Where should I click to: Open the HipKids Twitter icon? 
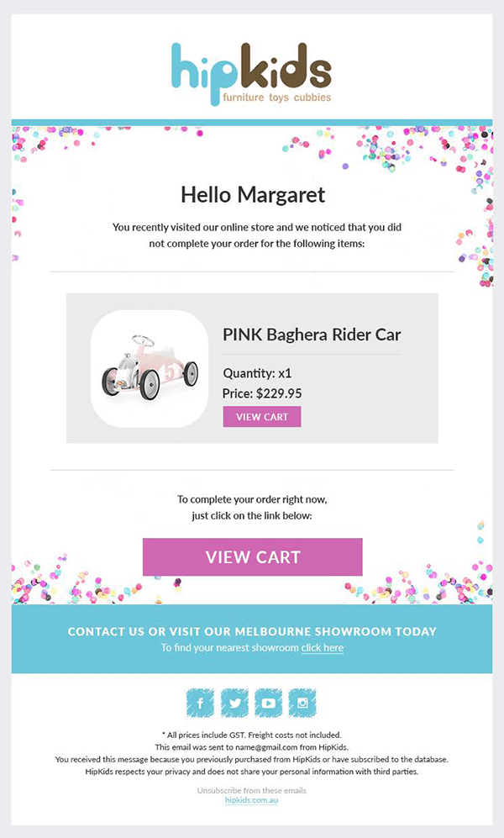coord(234,703)
